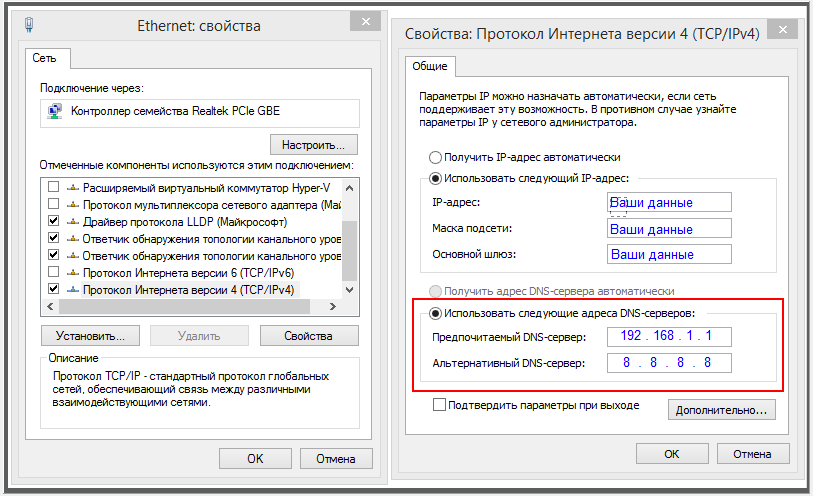
Task: Click the 'Свойства' button
Action: click(309, 335)
